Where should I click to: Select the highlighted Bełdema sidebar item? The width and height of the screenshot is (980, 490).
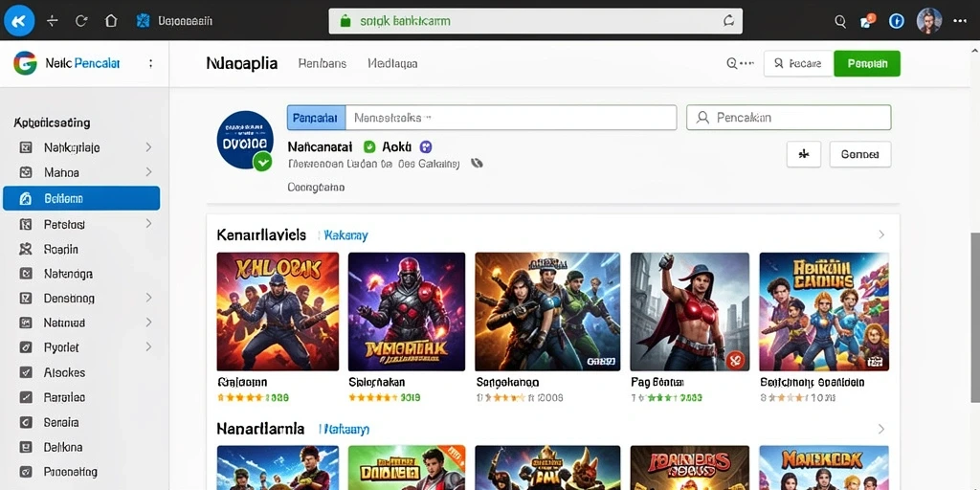click(81, 198)
